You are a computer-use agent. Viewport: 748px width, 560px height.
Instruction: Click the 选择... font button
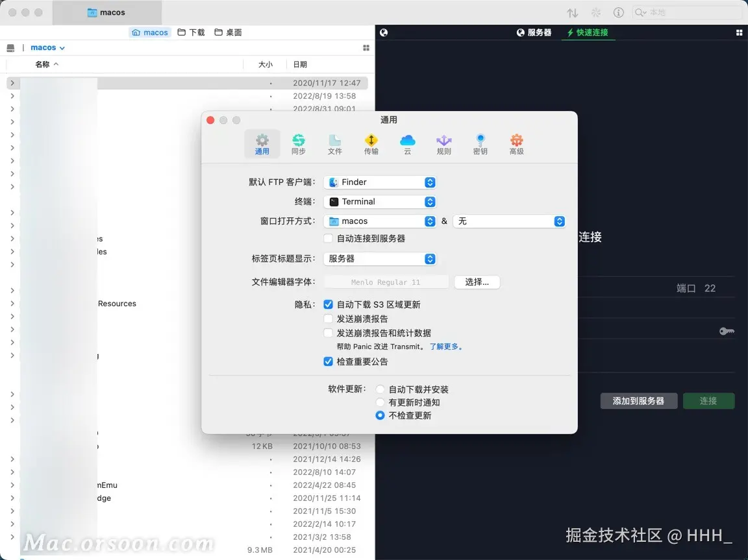click(477, 282)
